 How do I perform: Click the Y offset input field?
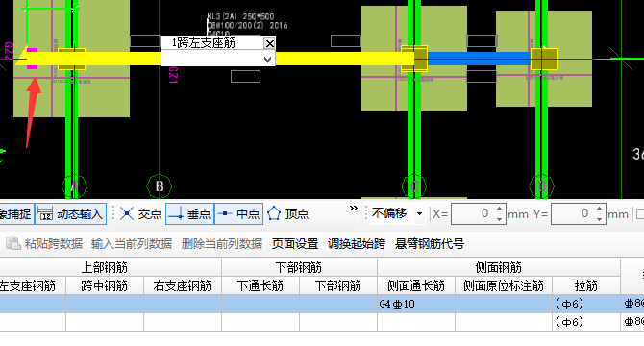574,213
